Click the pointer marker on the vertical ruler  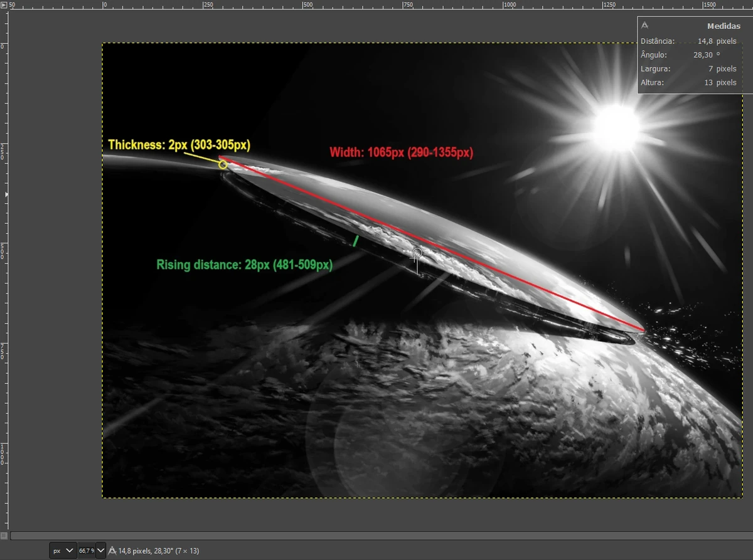(x=6, y=195)
